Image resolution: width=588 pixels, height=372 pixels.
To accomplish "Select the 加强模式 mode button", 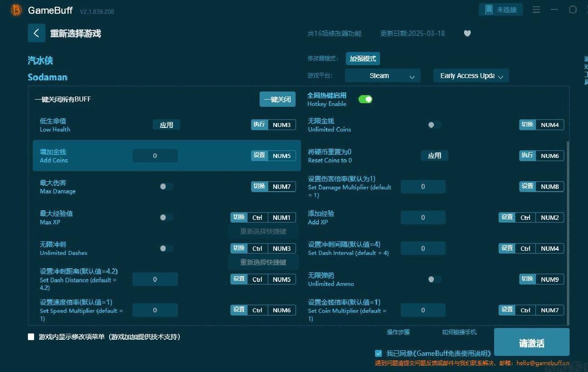I will click(x=363, y=58).
